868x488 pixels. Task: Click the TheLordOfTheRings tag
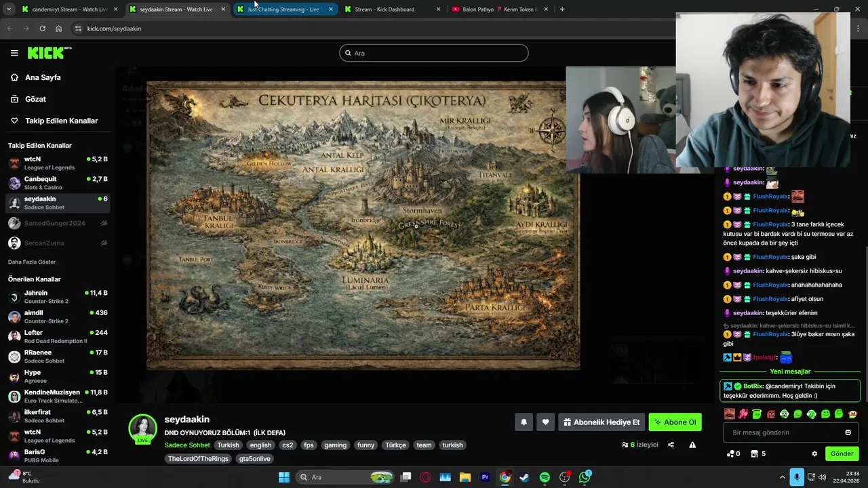[x=198, y=459]
